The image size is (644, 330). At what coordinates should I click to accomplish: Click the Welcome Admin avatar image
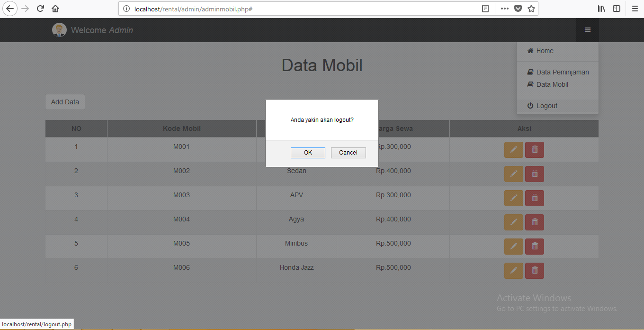(x=59, y=30)
